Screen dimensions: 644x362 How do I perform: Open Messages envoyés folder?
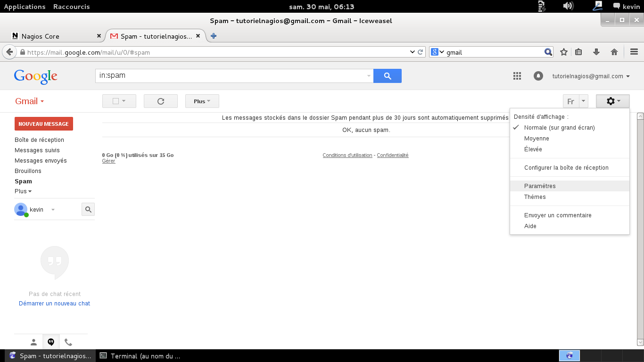(x=41, y=161)
